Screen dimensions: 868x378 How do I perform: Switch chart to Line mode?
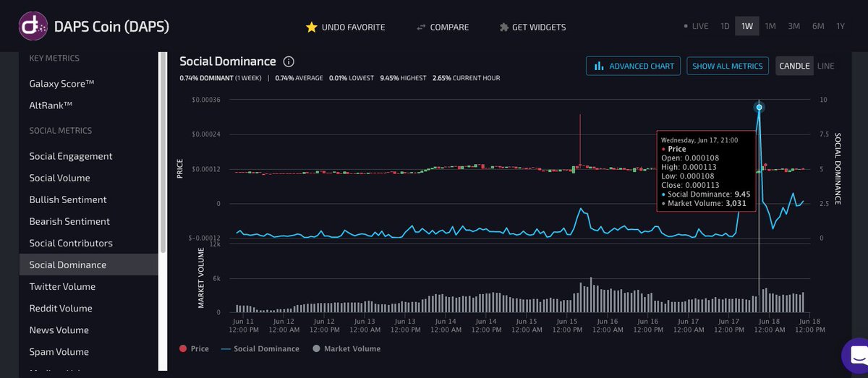pos(825,66)
